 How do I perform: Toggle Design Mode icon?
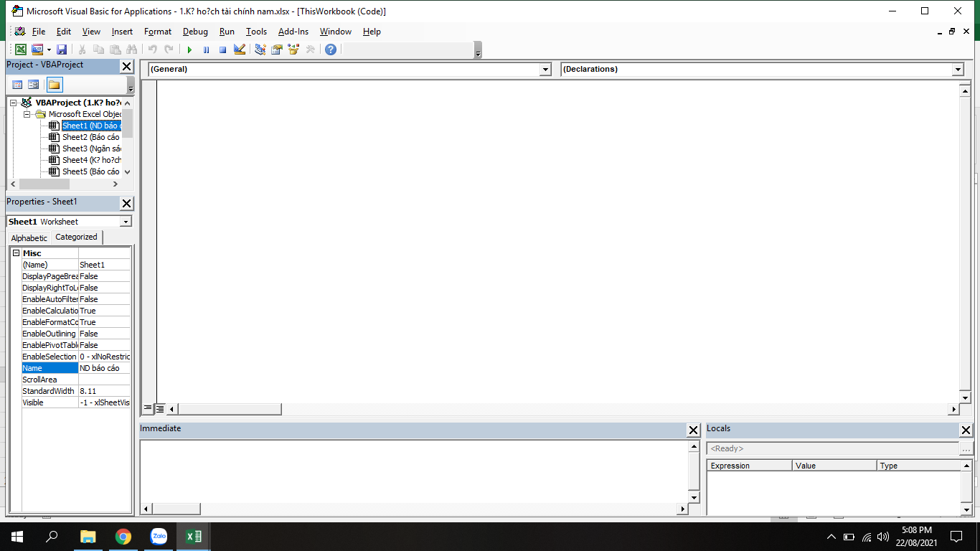(x=240, y=50)
